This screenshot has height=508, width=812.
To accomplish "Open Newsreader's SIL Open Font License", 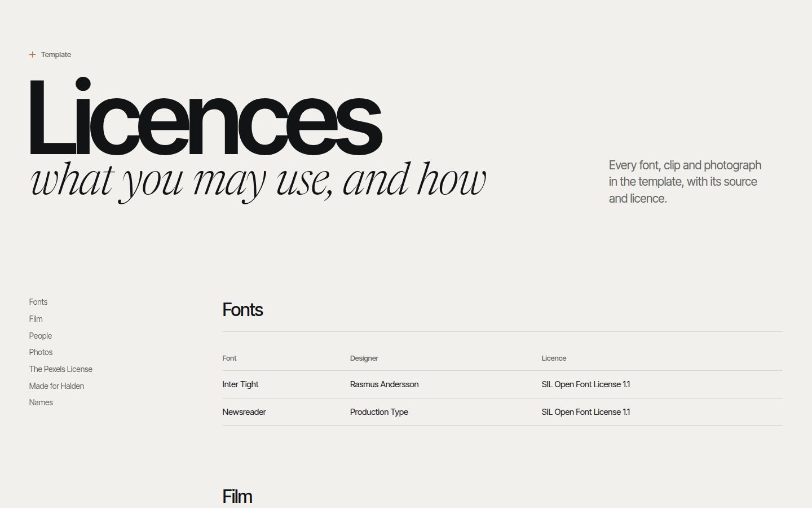I will tap(586, 412).
